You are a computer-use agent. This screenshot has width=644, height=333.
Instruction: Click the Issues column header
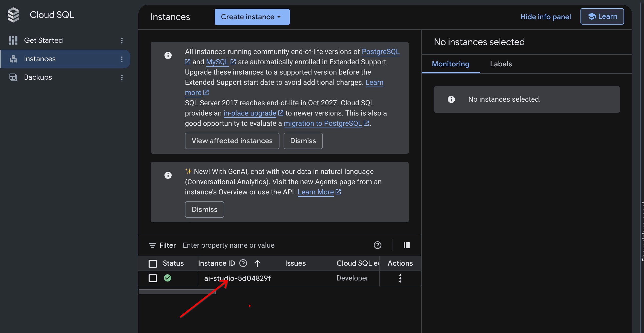(295, 263)
